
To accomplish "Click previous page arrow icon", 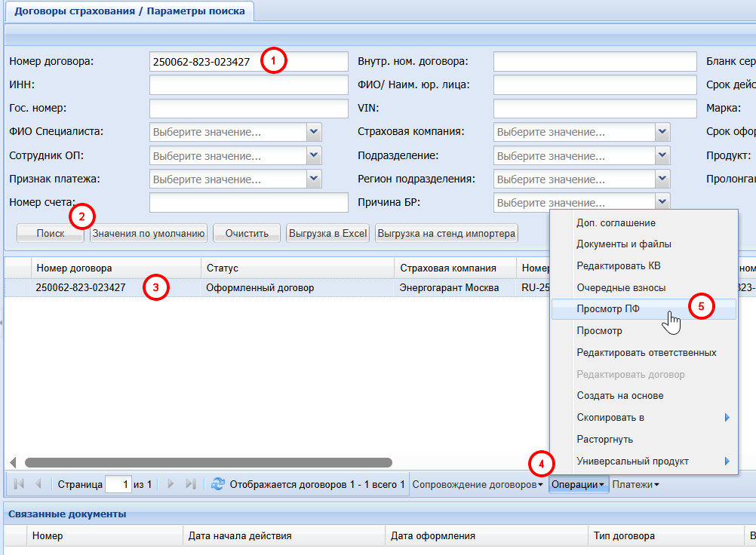I will coord(38,484).
